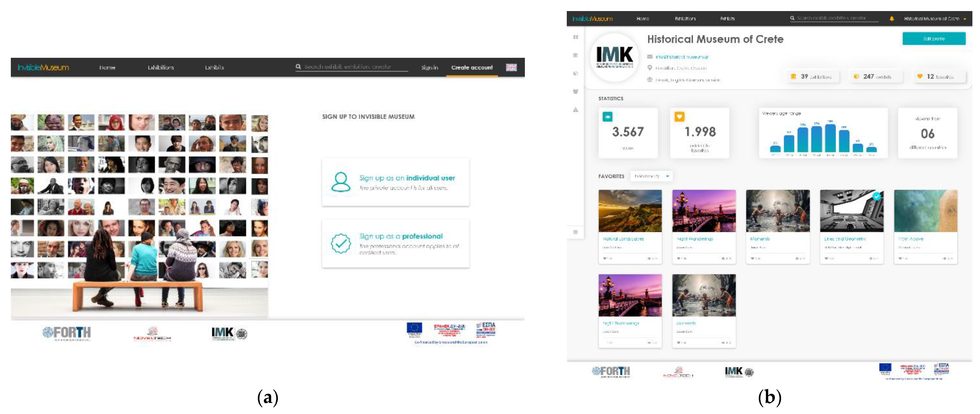Expand the Favorites exhibitions filter dropdown
The image size is (980, 414).
click(x=652, y=176)
